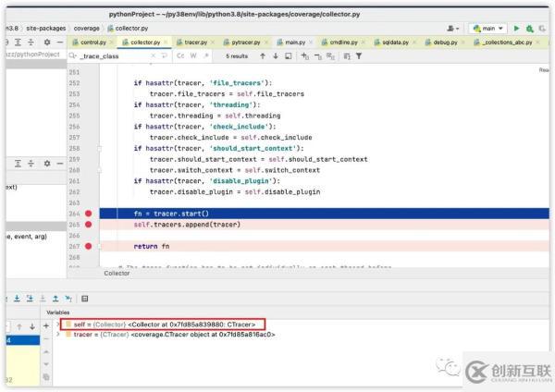
Task: Expand the tracer CTracer variable
Action: [58, 335]
